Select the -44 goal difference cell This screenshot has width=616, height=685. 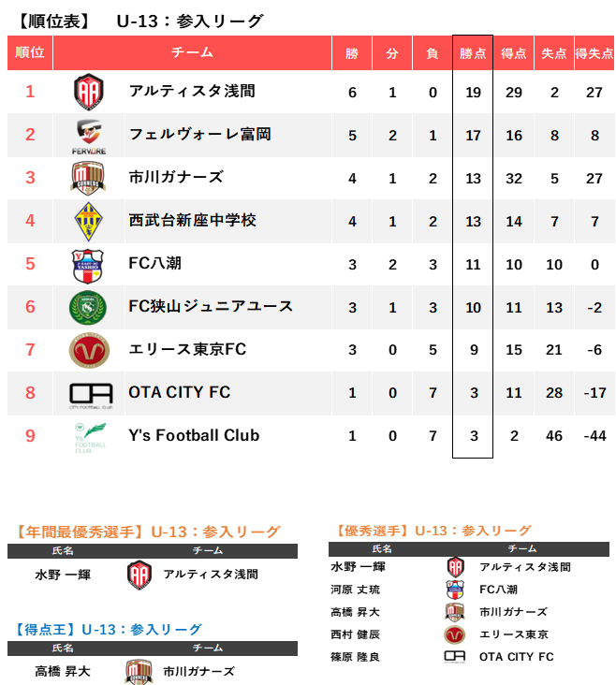click(x=594, y=435)
